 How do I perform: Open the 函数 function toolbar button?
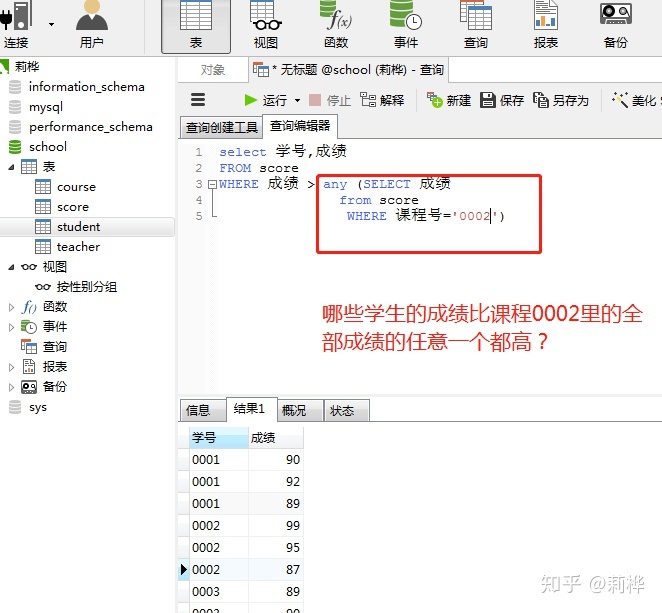[336, 25]
